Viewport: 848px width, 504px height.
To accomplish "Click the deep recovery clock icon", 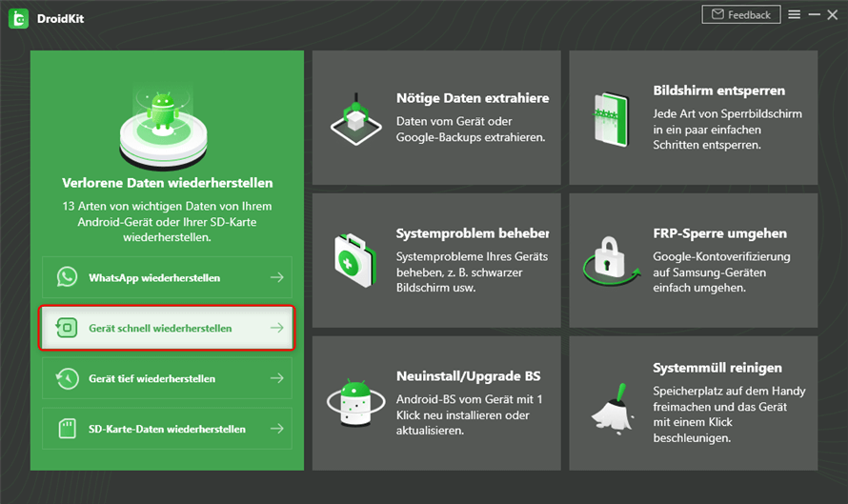I will click(67, 378).
